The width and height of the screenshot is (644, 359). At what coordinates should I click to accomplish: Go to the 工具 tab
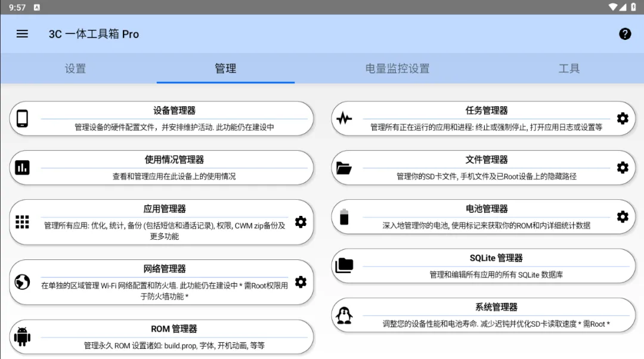pyautogui.click(x=569, y=68)
